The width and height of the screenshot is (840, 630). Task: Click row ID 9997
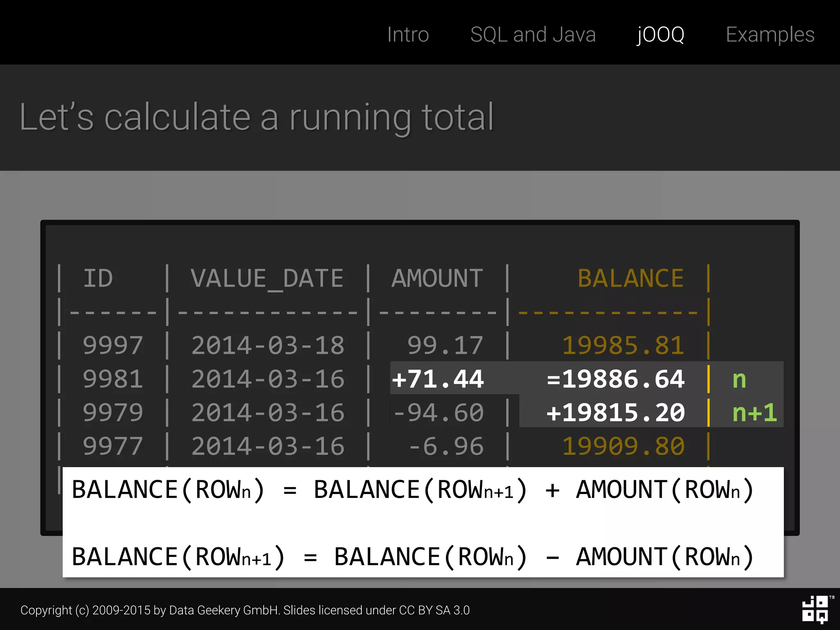coord(113,345)
